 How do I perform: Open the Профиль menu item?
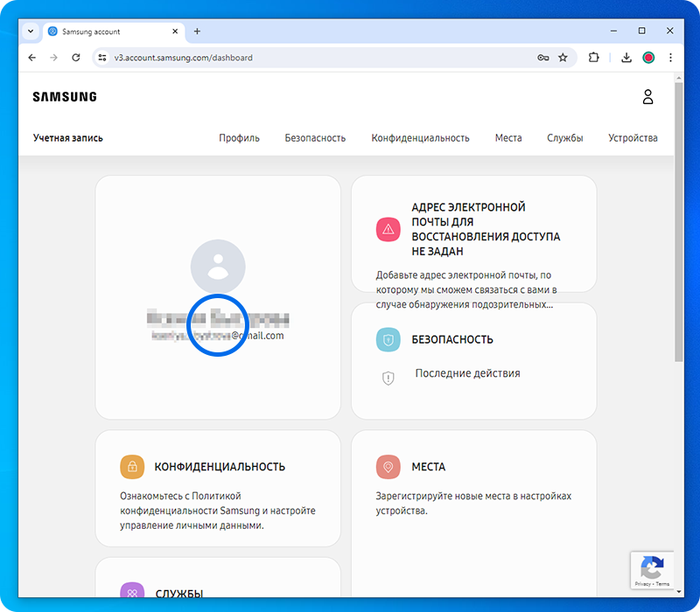(x=239, y=138)
